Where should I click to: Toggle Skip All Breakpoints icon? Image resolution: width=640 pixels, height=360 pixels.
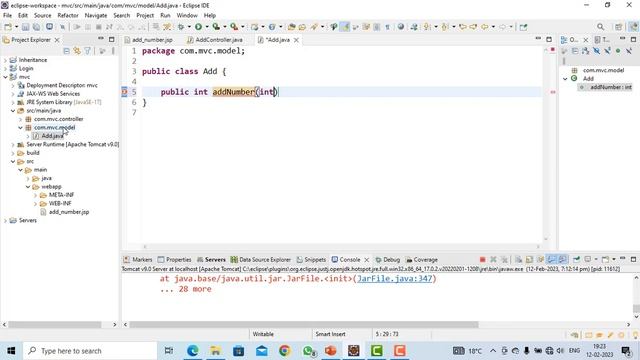coord(62,27)
